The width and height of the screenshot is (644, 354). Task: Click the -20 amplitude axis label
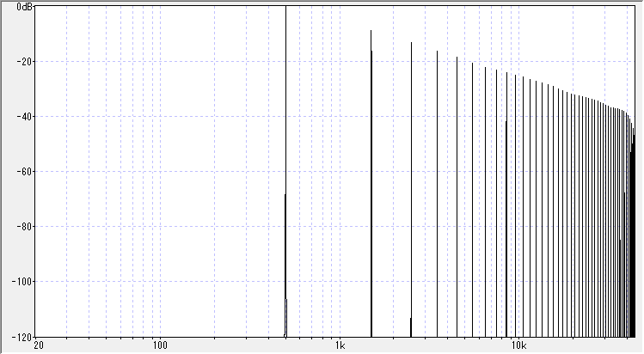[24, 62]
